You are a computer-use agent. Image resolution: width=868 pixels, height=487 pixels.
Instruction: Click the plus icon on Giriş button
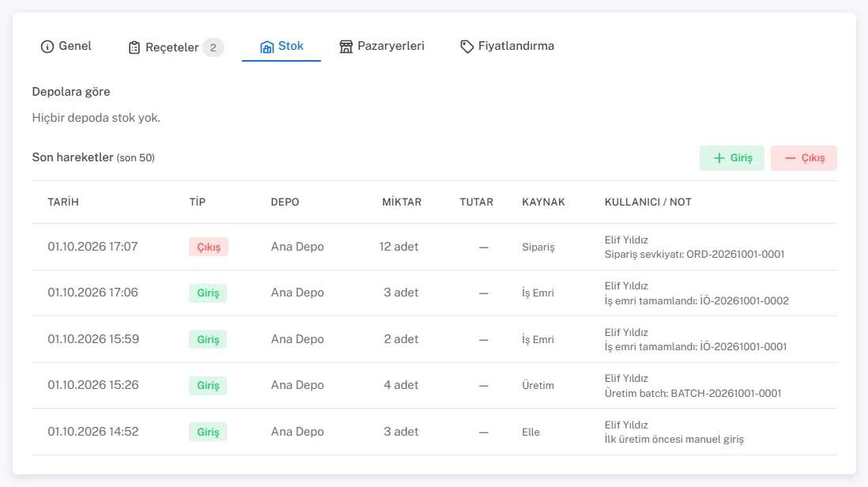pyautogui.click(x=719, y=158)
